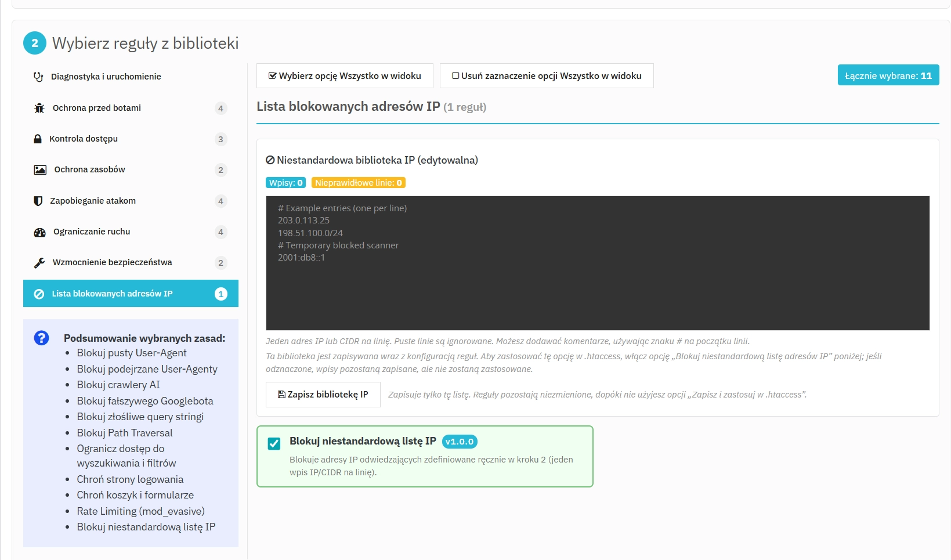Click inside the IP library text editor
The height and width of the screenshot is (560, 951).
point(598,261)
